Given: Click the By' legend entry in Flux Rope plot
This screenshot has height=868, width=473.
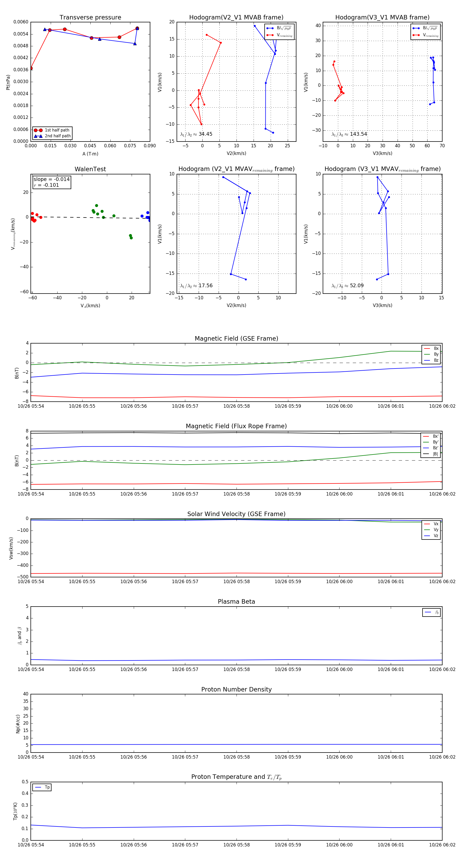Looking at the screenshot, I should pyautogui.click(x=431, y=442).
